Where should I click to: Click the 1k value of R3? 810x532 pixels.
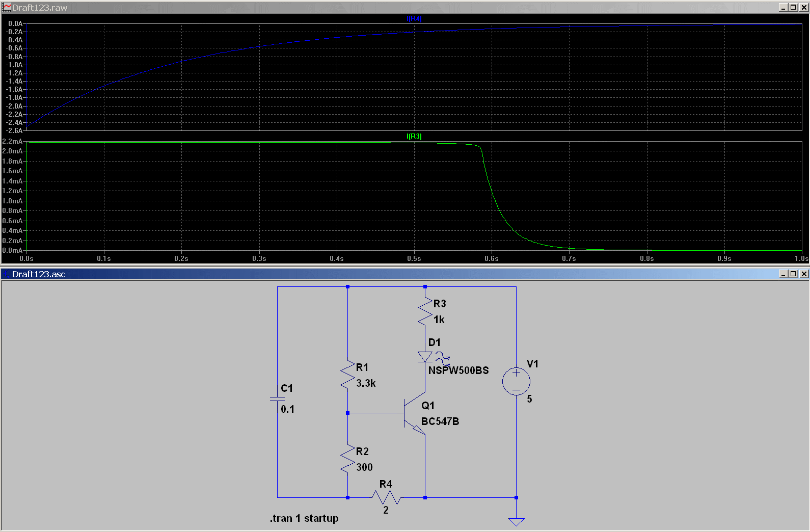(439, 320)
